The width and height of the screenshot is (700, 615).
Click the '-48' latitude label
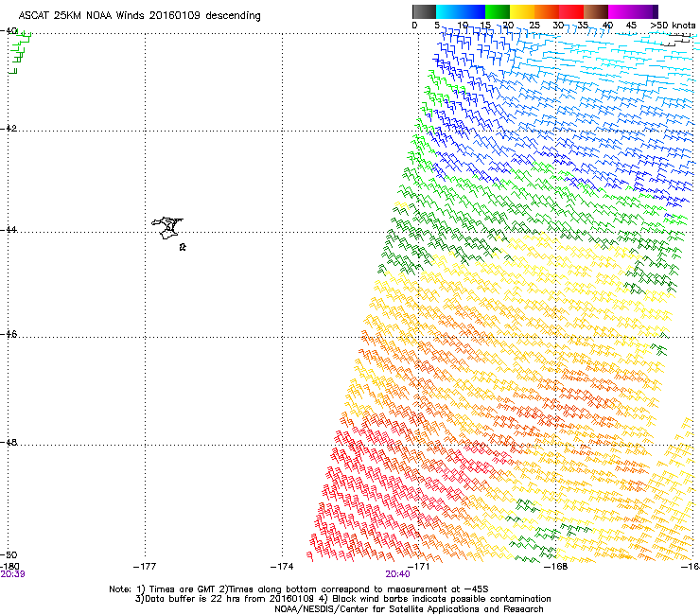tap(9, 443)
